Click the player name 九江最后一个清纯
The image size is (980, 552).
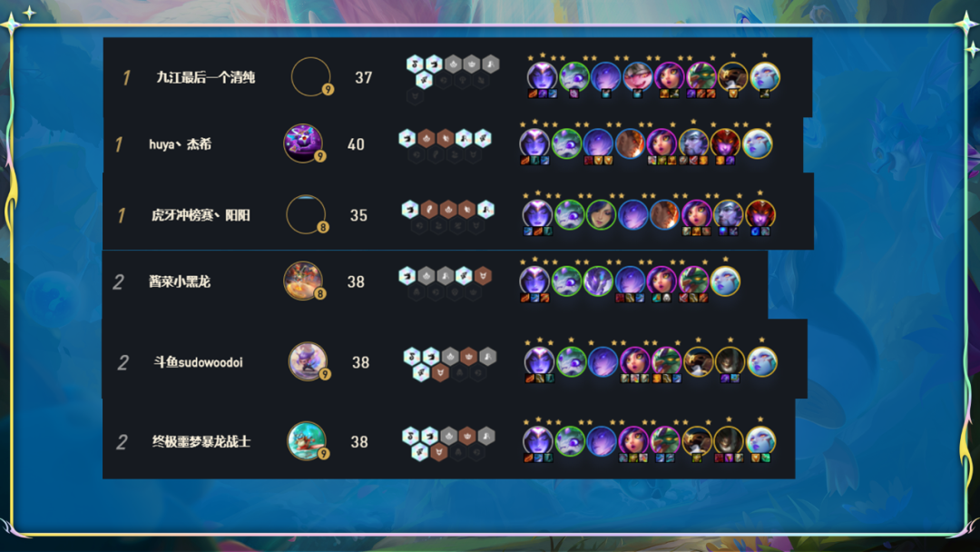coord(206,77)
